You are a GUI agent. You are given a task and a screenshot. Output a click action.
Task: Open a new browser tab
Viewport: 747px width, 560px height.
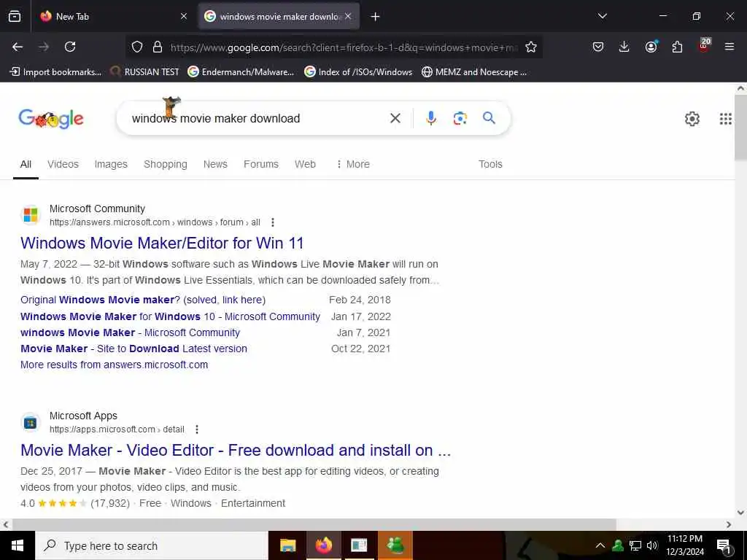pyautogui.click(x=376, y=17)
